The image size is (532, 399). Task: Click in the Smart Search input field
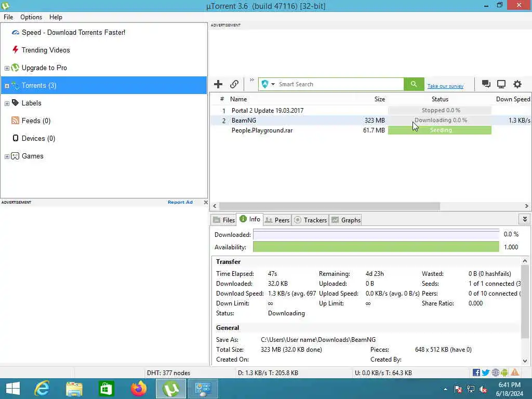[x=340, y=84]
